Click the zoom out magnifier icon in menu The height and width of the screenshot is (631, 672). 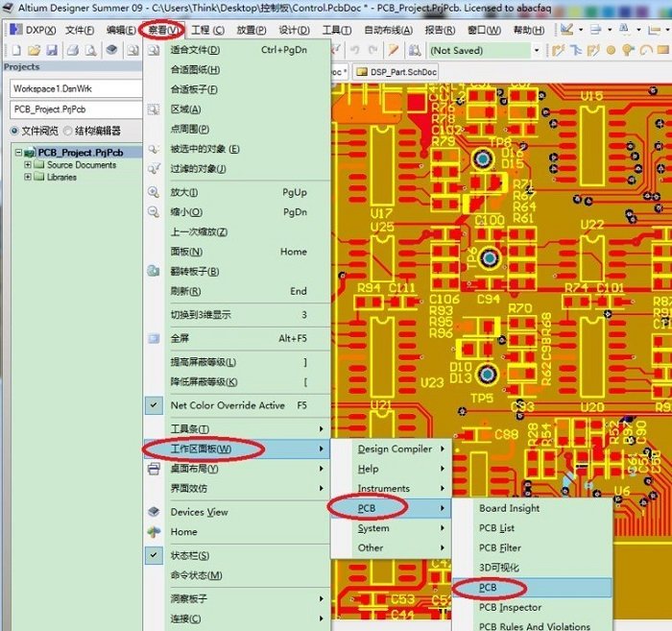point(154,211)
